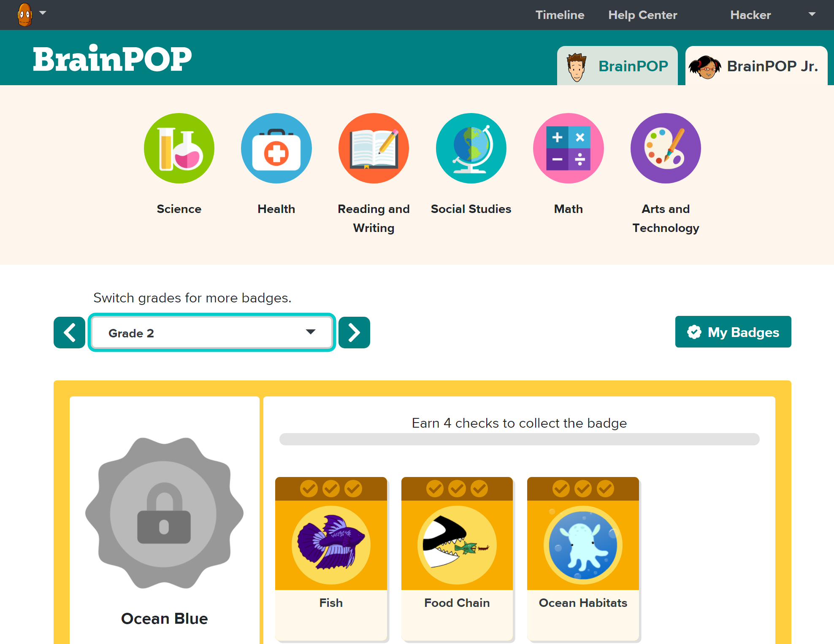Screen dimensions: 834x644
Task: Click third check mark on Fish card
Action: (353, 489)
